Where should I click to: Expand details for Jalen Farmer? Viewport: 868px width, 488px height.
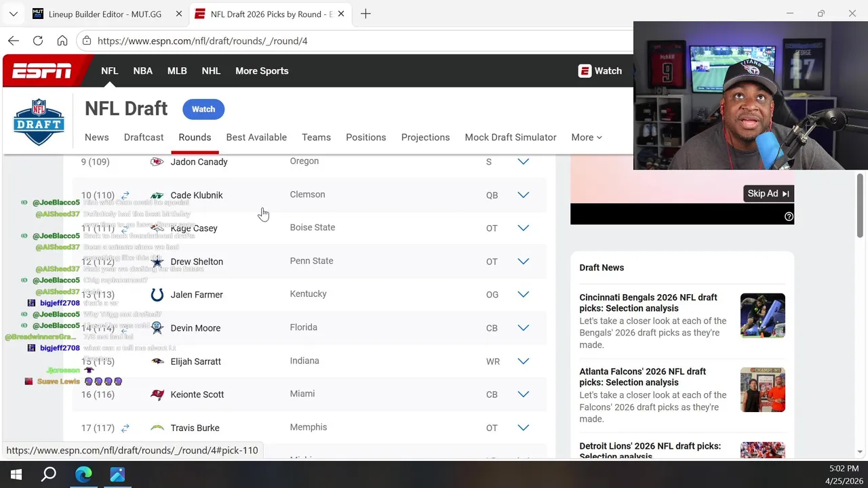tap(523, 295)
